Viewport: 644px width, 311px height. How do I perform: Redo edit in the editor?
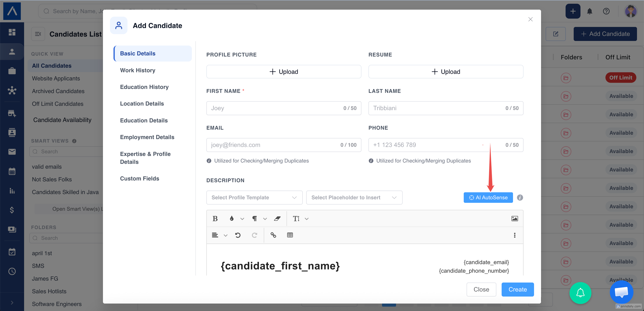255,235
